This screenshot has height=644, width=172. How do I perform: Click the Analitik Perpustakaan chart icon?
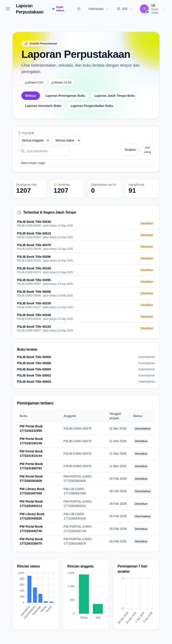(26, 44)
